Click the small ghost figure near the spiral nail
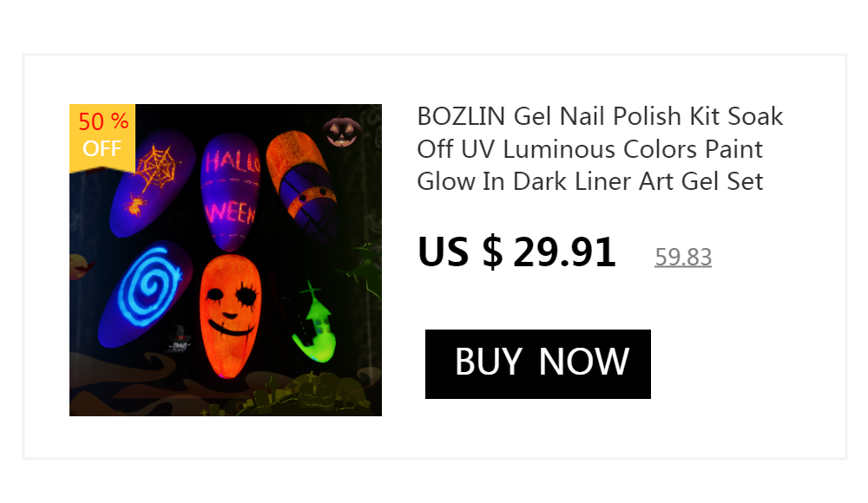The height and width of the screenshot is (503, 868). point(179,339)
